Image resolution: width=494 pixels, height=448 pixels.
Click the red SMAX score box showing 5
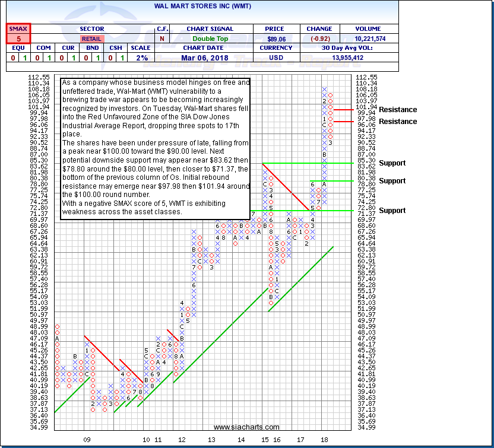click(18, 38)
